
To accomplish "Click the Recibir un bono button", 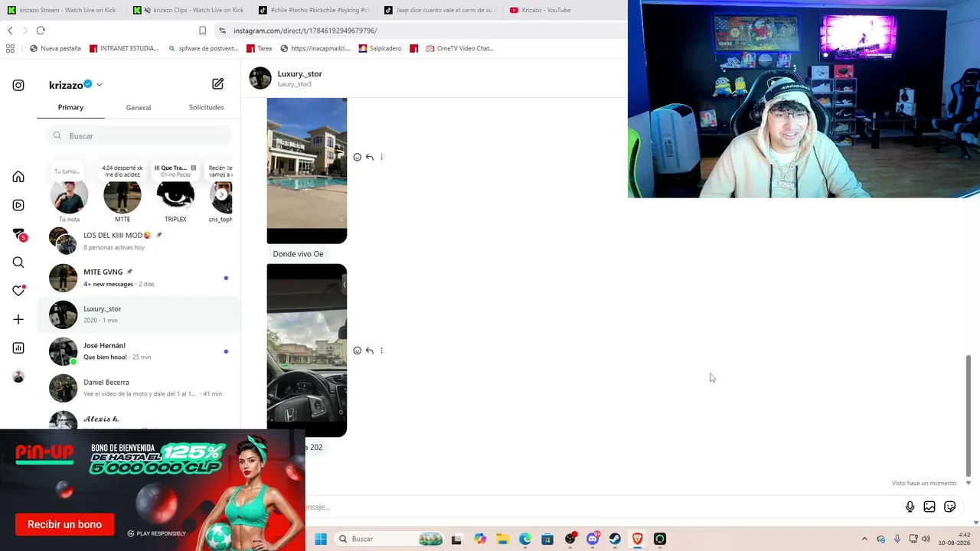I will point(64,524).
